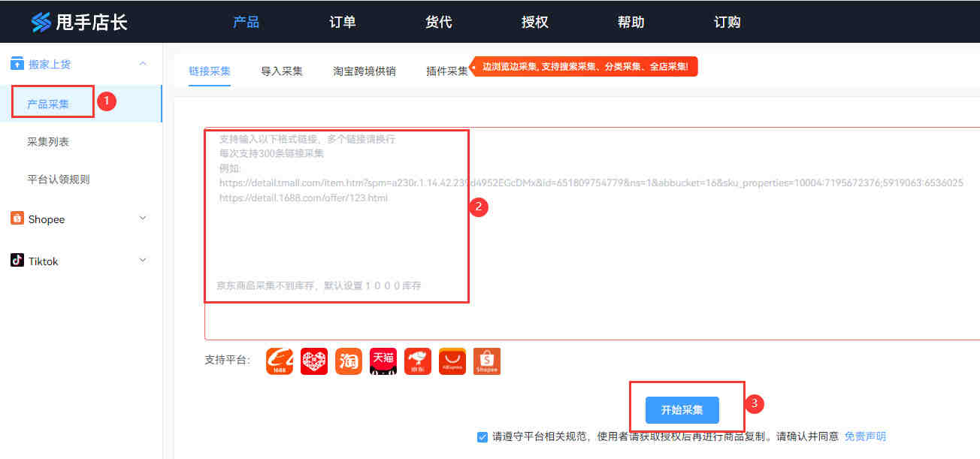
Task: Select the Taobao 淘 platform icon
Action: coord(349,361)
